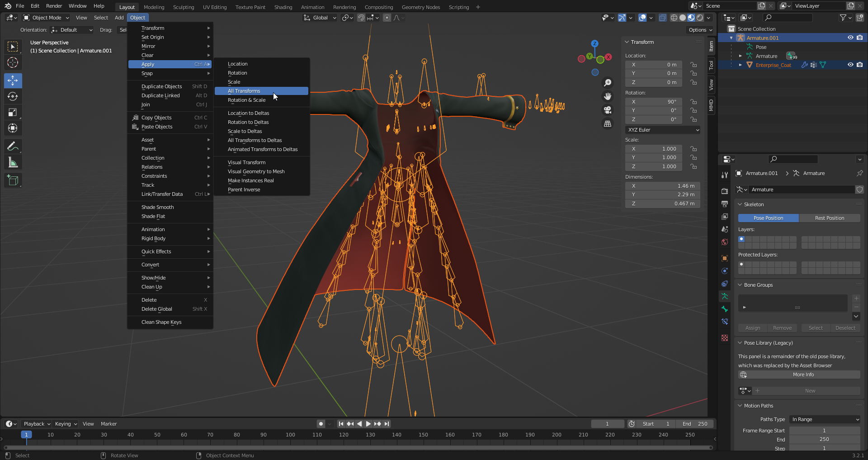Image resolution: width=868 pixels, height=460 pixels.
Task: Click the Frame Range End 250 field
Action: tap(825, 439)
